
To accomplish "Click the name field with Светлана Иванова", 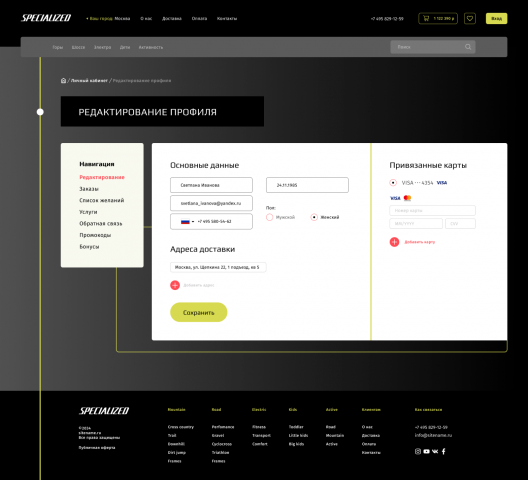I will coord(211,185).
